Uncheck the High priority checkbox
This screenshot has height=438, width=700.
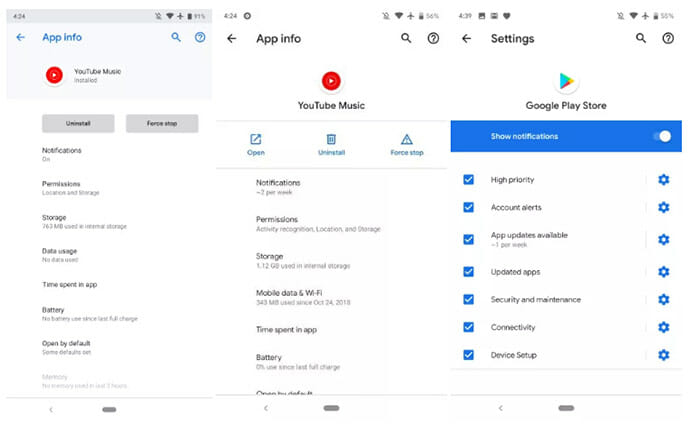468,179
